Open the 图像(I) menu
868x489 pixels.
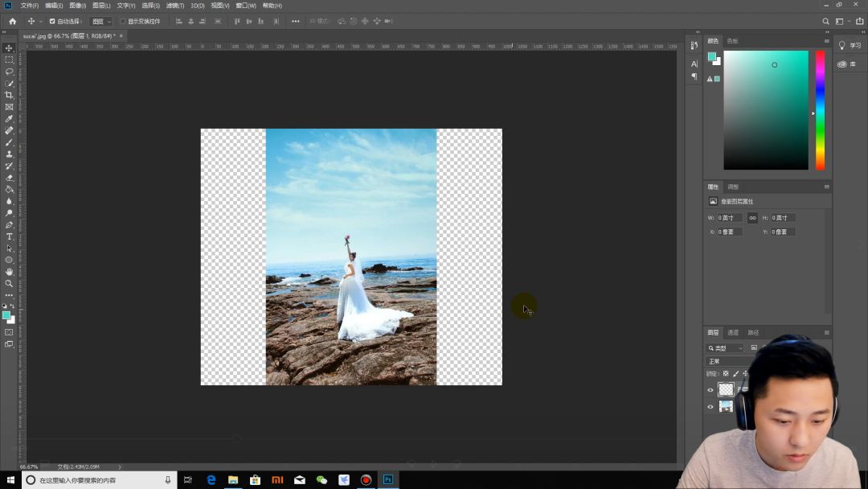(77, 6)
